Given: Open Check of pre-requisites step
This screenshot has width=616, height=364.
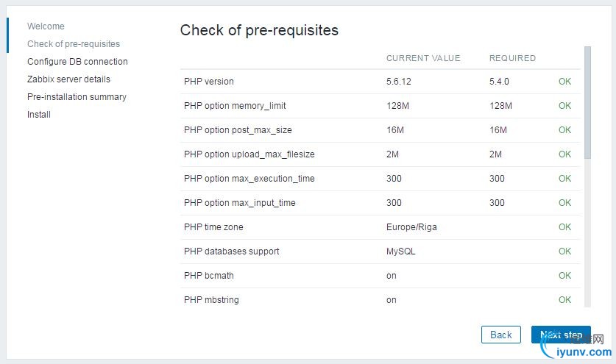Looking at the screenshot, I should pos(74,44).
